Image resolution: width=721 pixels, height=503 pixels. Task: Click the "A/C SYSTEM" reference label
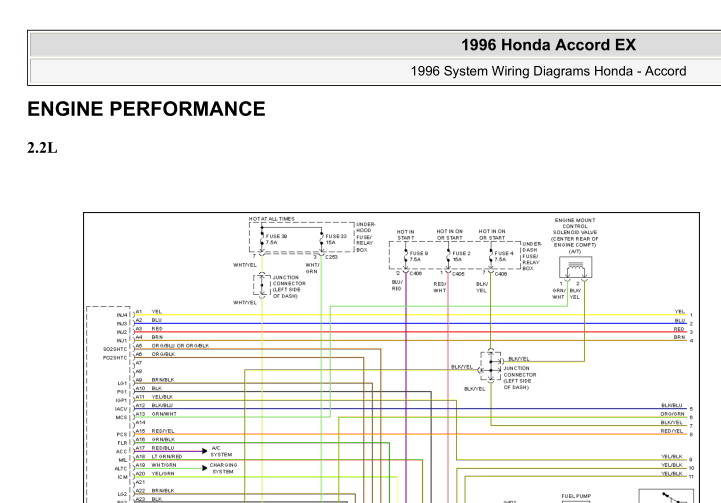(x=221, y=451)
